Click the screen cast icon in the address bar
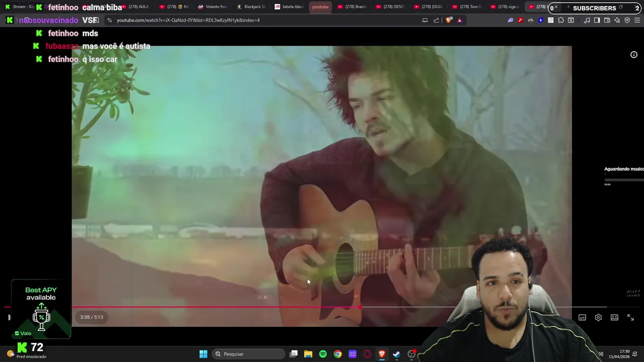Viewport: 644px width, 362px height. click(425, 20)
